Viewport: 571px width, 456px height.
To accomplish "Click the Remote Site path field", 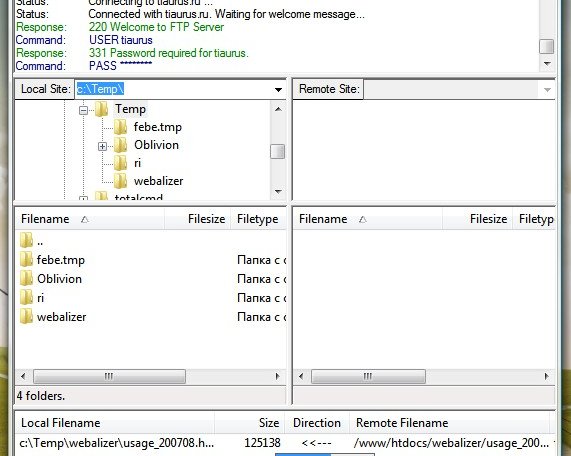I will (451, 89).
